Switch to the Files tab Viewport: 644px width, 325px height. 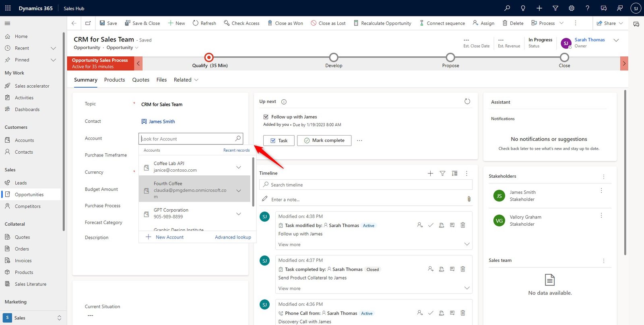click(x=161, y=80)
